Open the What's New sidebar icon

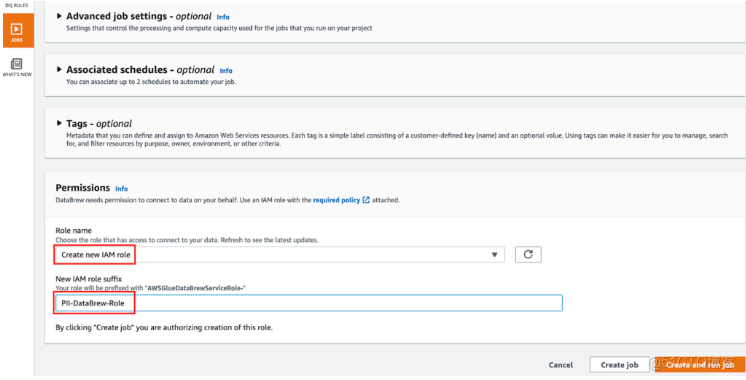17,67
